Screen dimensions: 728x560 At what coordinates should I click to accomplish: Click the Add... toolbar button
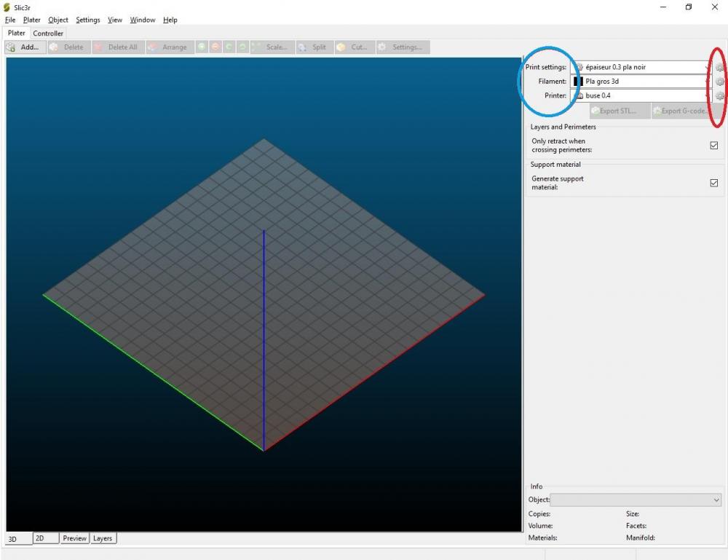[x=25, y=47]
